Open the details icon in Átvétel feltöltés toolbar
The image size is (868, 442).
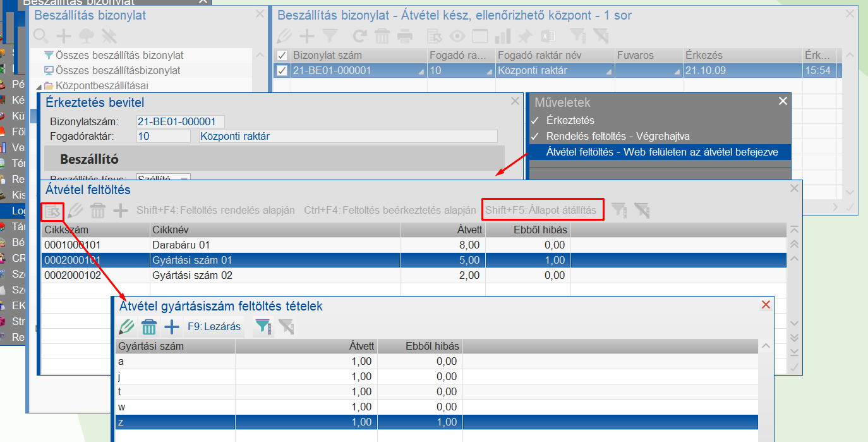[52, 210]
